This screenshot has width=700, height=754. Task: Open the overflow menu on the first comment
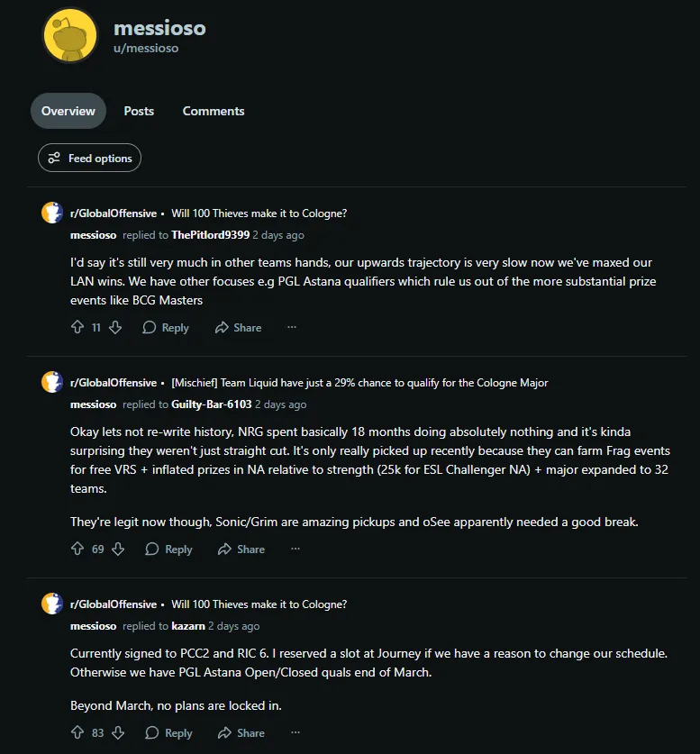292,327
